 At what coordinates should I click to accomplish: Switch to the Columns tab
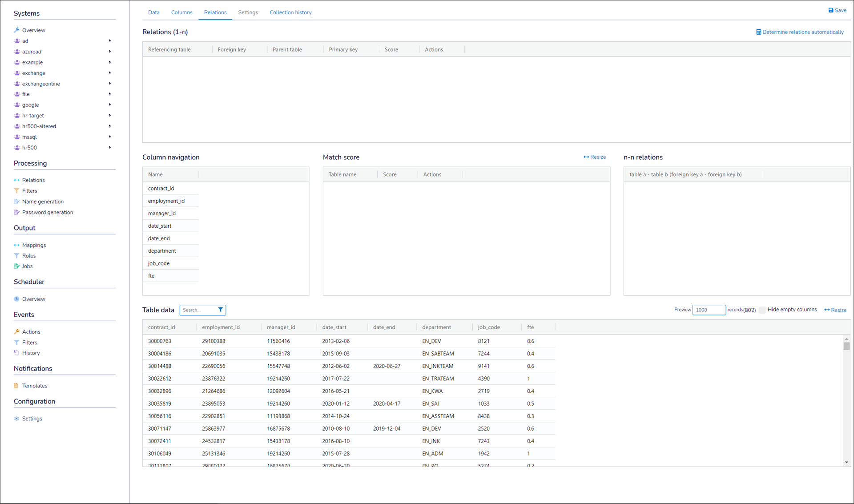coord(181,12)
